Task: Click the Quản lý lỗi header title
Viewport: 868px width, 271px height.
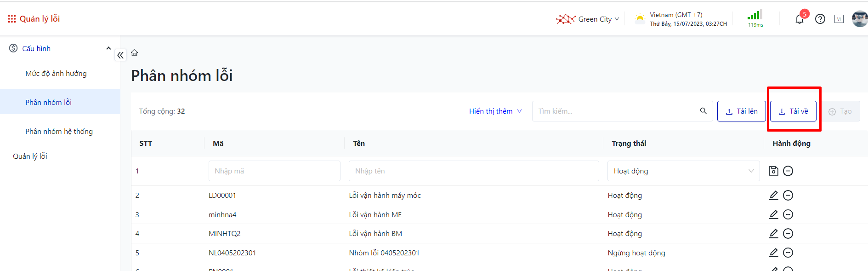Action: click(x=40, y=19)
